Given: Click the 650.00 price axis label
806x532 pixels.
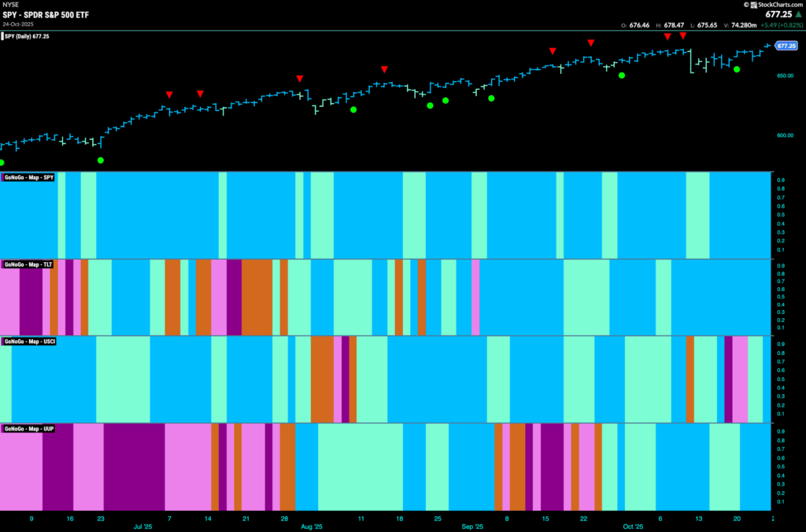Looking at the screenshot, I should point(785,76).
